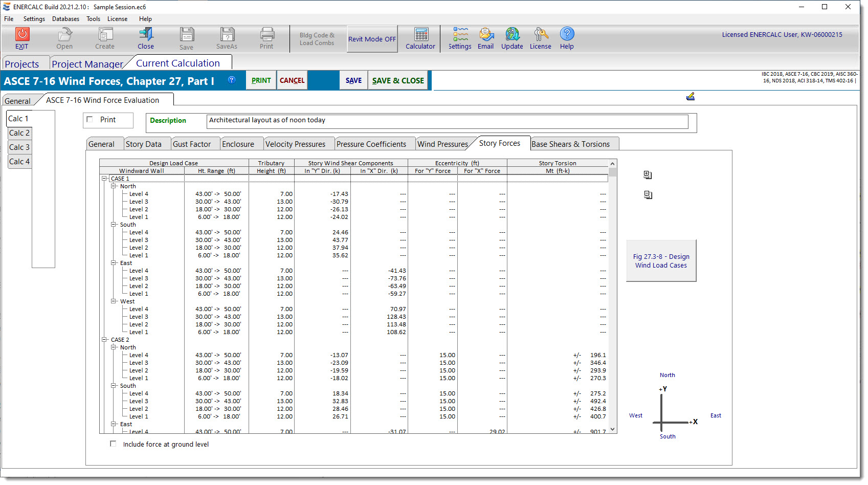Collapse the West node under CASE 1

[x=114, y=301]
